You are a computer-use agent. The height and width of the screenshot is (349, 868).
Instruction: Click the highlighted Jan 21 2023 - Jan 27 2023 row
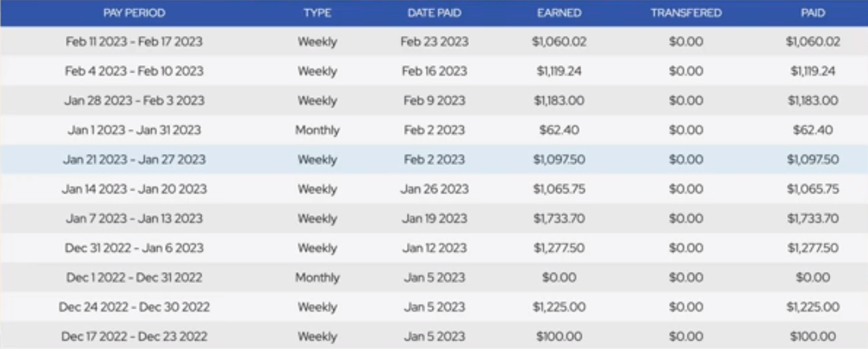(x=434, y=159)
